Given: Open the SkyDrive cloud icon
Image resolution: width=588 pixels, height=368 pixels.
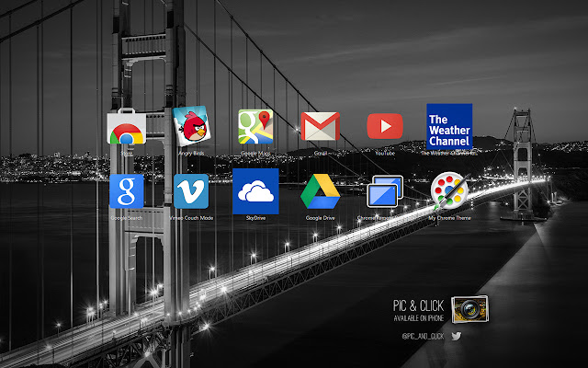Looking at the screenshot, I should tap(255, 191).
